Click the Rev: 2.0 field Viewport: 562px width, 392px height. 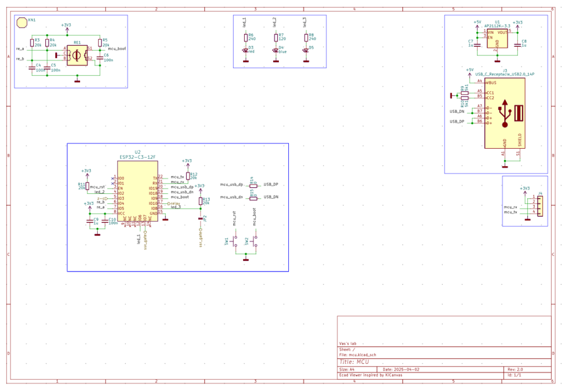515,369
